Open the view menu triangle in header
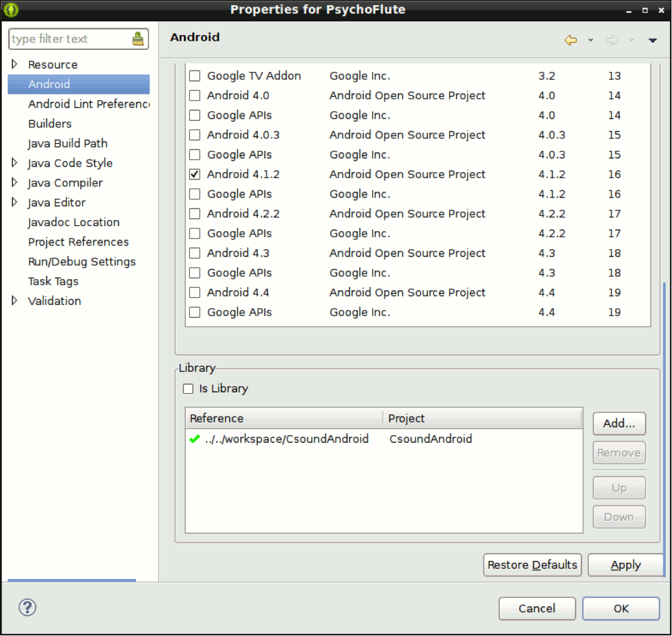 (x=653, y=40)
